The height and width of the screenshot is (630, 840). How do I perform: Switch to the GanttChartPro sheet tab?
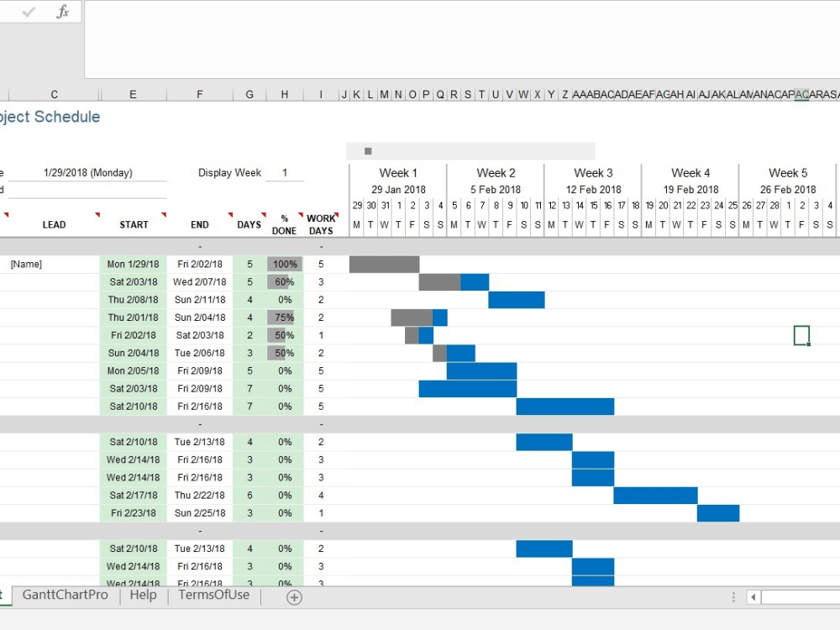point(65,595)
